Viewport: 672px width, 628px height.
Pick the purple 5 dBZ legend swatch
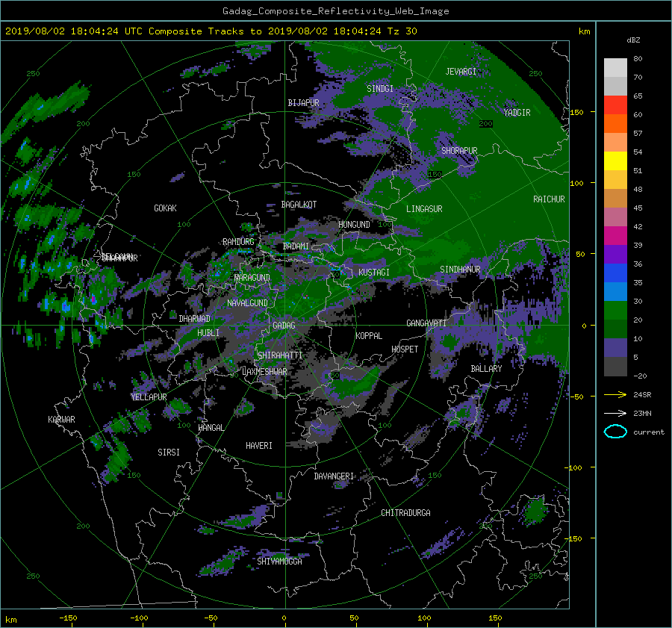(615, 348)
